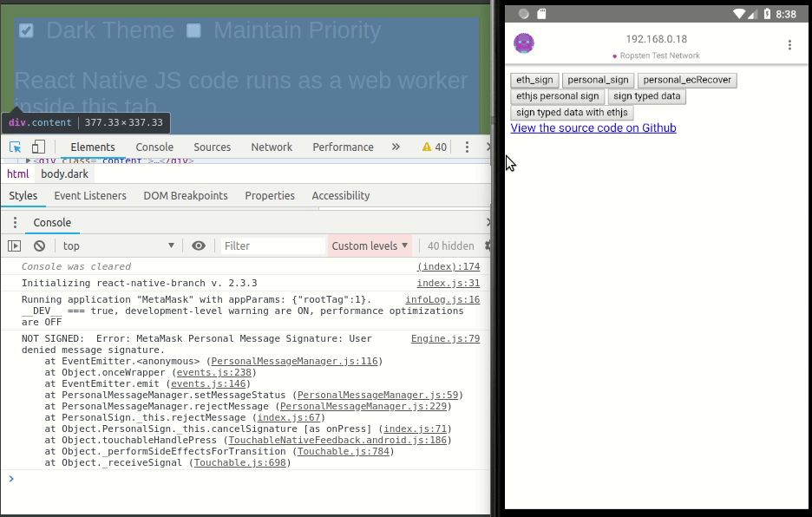Viewport: 812px width, 517px height.
Task: Tap the purple account avatar icon
Action: click(524, 43)
